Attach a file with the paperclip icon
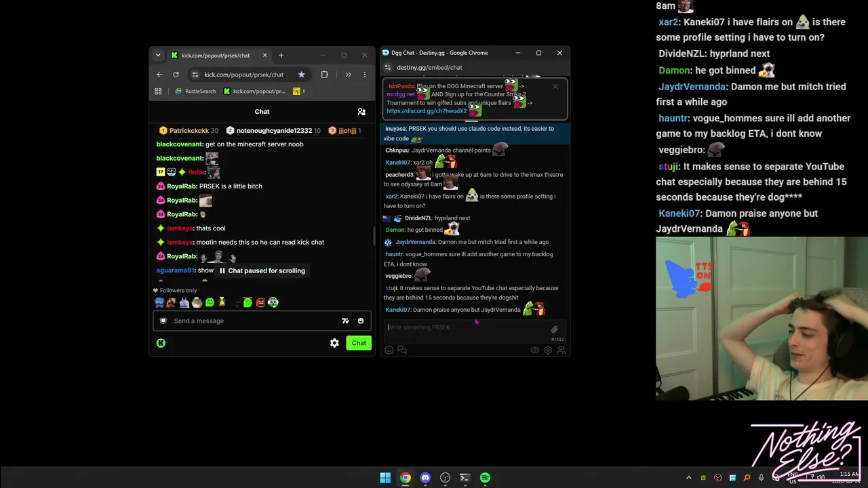Screen dimensions: 868x488 pos(555,329)
